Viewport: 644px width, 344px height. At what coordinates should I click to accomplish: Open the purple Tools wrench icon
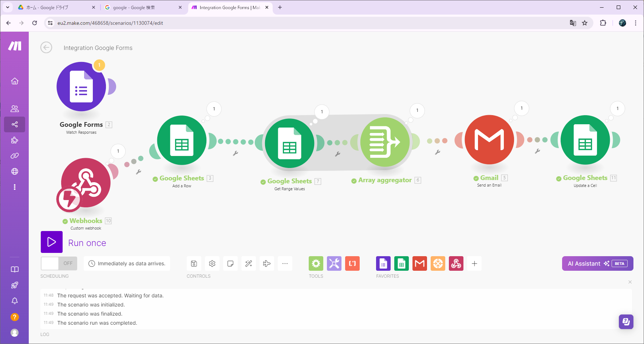tap(334, 263)
